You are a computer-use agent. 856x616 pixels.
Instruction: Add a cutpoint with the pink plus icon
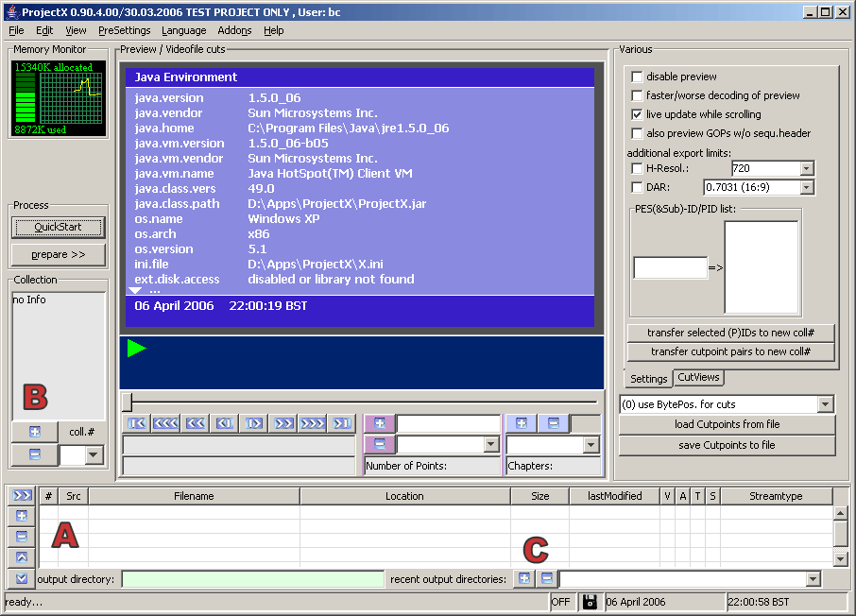pos(382,422)
